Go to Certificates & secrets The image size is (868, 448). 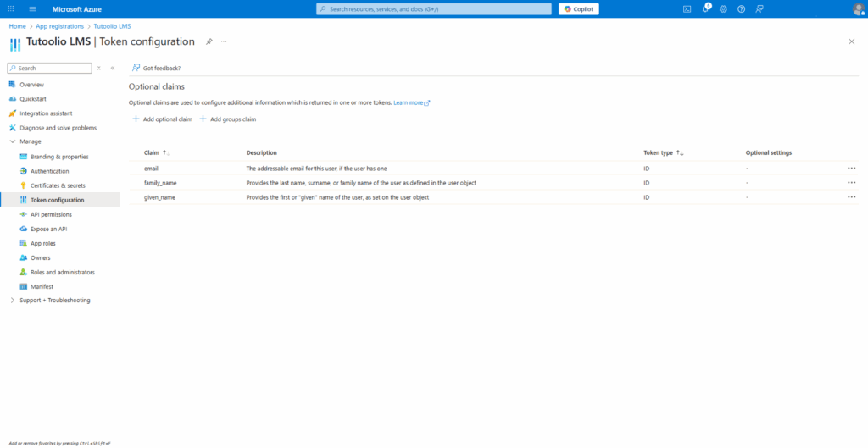tap(58, 185)
